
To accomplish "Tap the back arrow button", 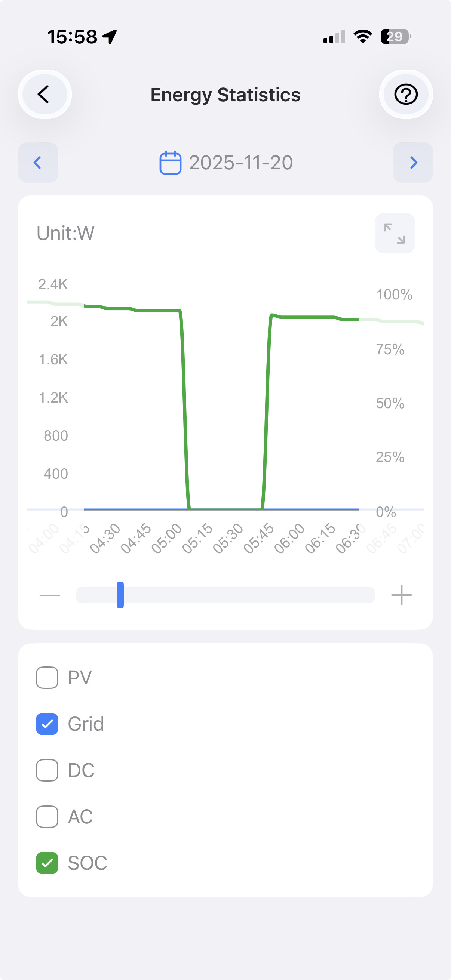I will coord(45,94).
